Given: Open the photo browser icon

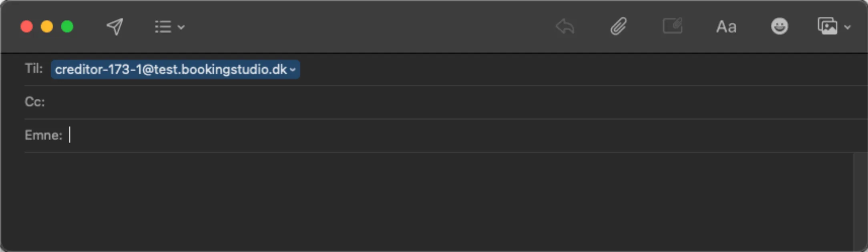Looking at the screenshot, I should (x=828, y=26).
